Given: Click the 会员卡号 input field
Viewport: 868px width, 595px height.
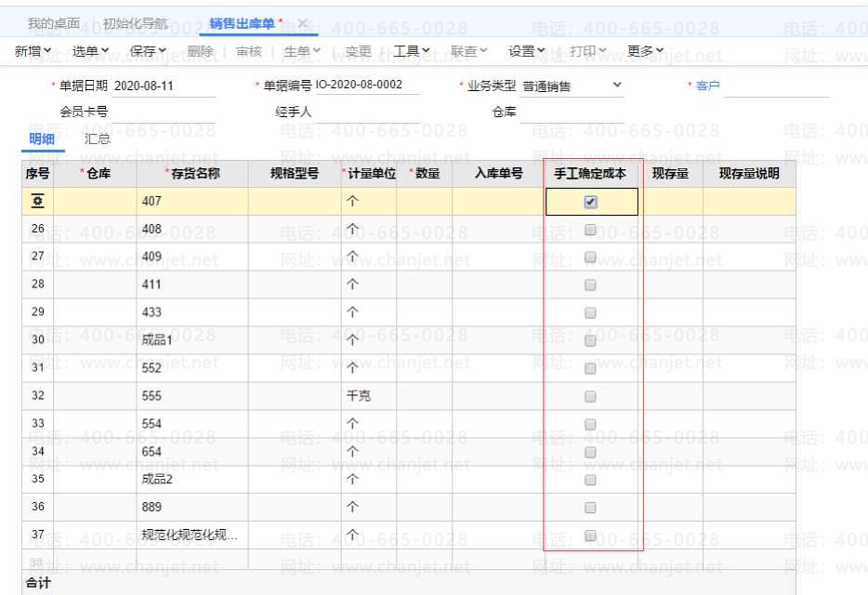Looking at the screenshot, I should click(164, 112).
